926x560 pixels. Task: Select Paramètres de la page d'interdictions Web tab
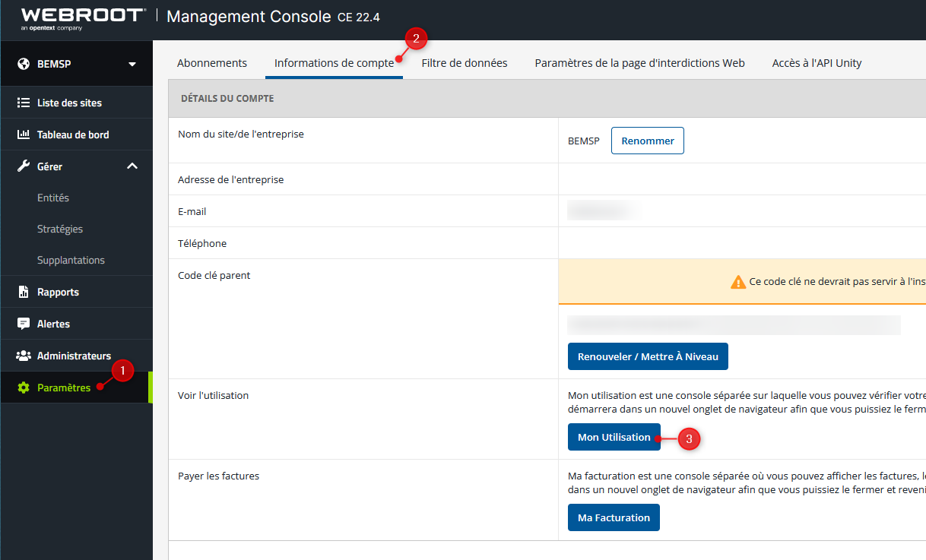point(639,63)
